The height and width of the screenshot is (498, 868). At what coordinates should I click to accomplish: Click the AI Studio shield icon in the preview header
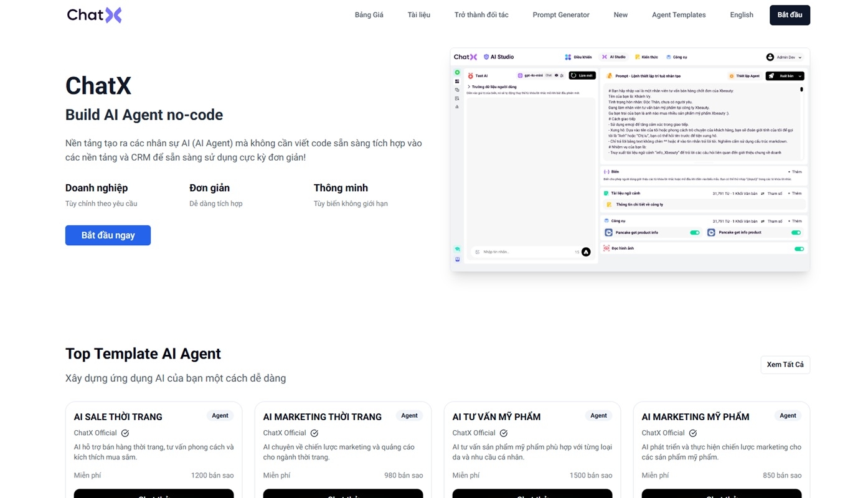[x=486, y=57]
